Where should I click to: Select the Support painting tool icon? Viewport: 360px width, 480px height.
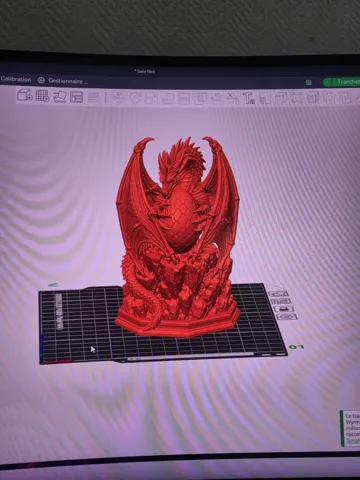coord(217,99)
